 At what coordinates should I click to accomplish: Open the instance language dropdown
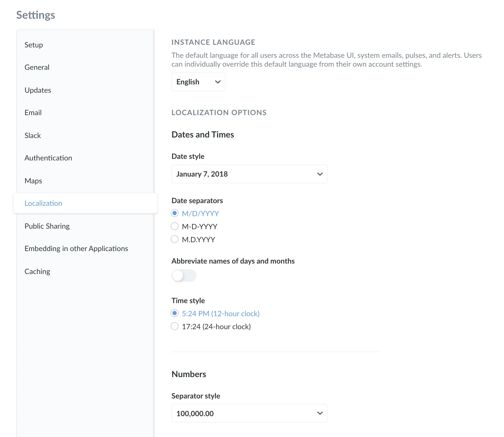(x=198, y=82)
